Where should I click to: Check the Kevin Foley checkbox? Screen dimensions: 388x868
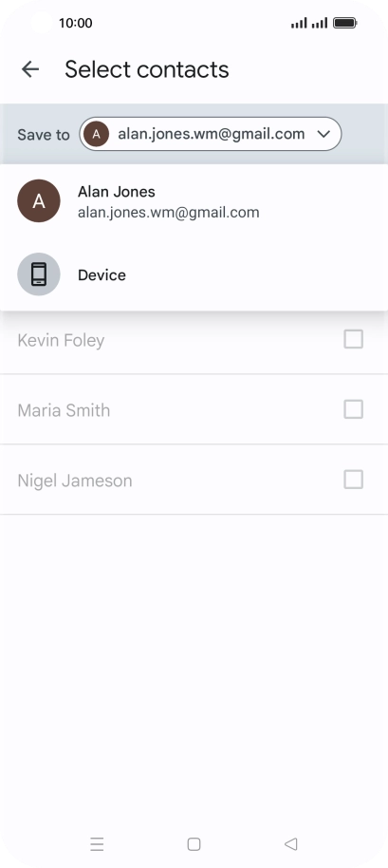(354, 339)
